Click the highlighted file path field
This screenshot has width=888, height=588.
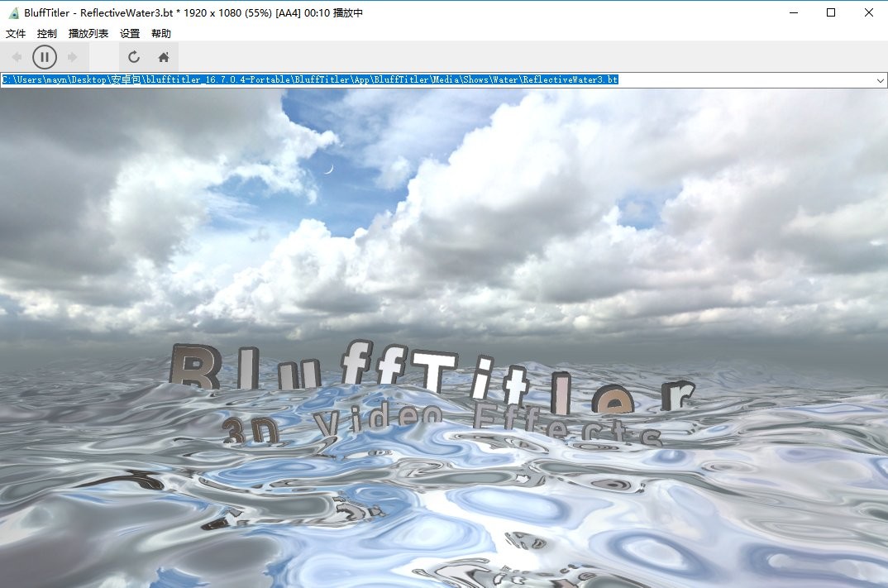tap(331, 79)
